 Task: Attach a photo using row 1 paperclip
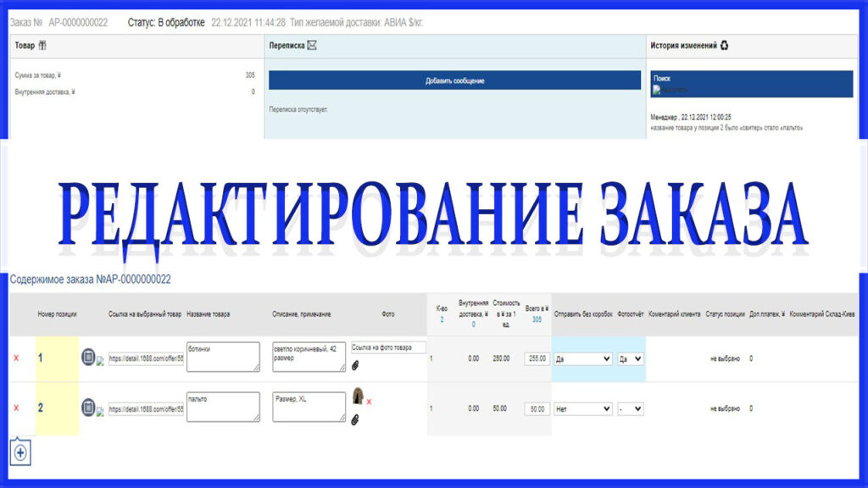(355, 366)
